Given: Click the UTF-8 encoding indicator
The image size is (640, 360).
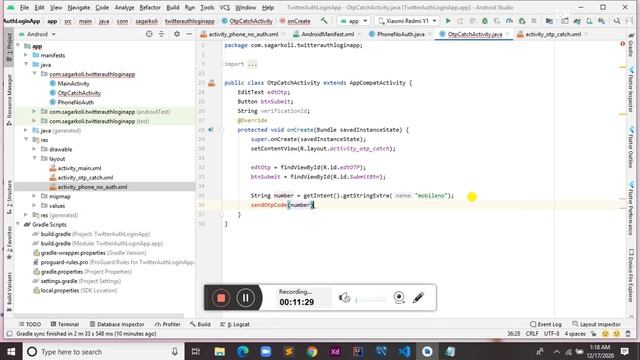Looking at the screenshot, I should 551,333.
